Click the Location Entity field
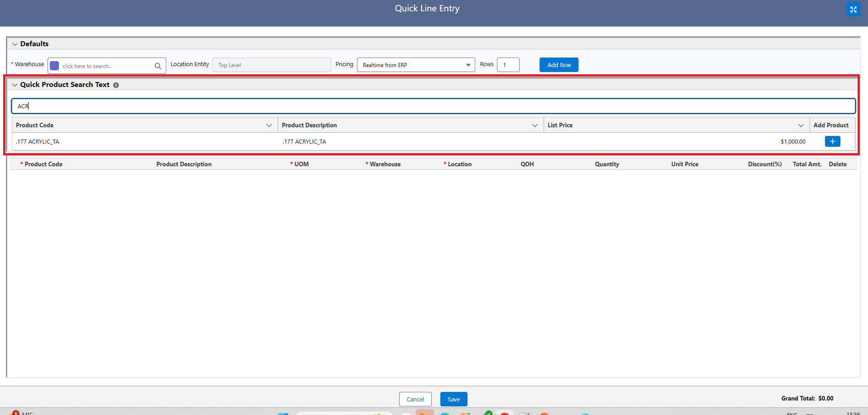868x415 pixels. [x=271, y=65]
